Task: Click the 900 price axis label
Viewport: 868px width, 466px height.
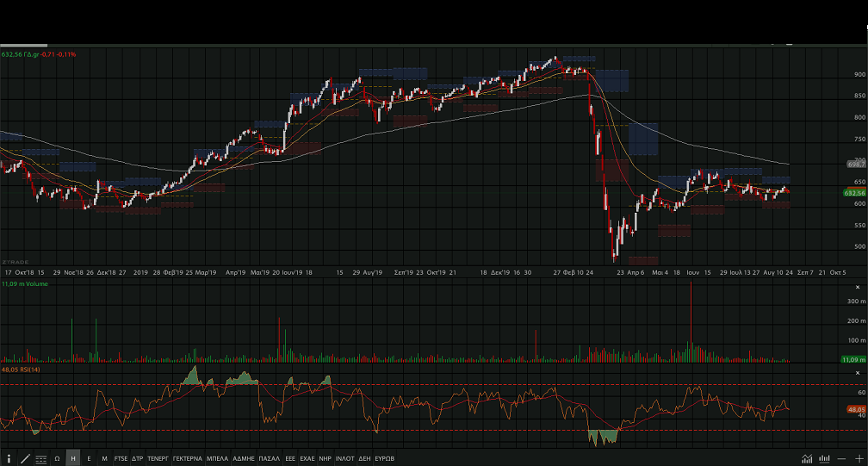Action: 859,74
